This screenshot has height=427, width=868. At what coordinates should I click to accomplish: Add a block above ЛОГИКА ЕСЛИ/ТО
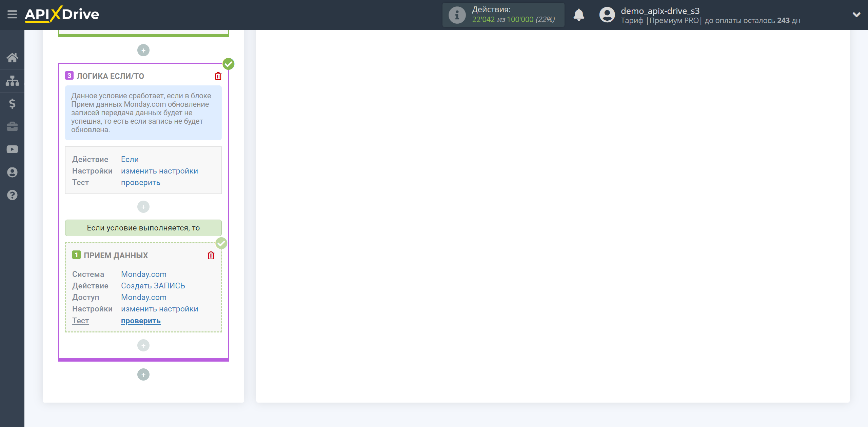pyautogui.click(x=143, y=50)
